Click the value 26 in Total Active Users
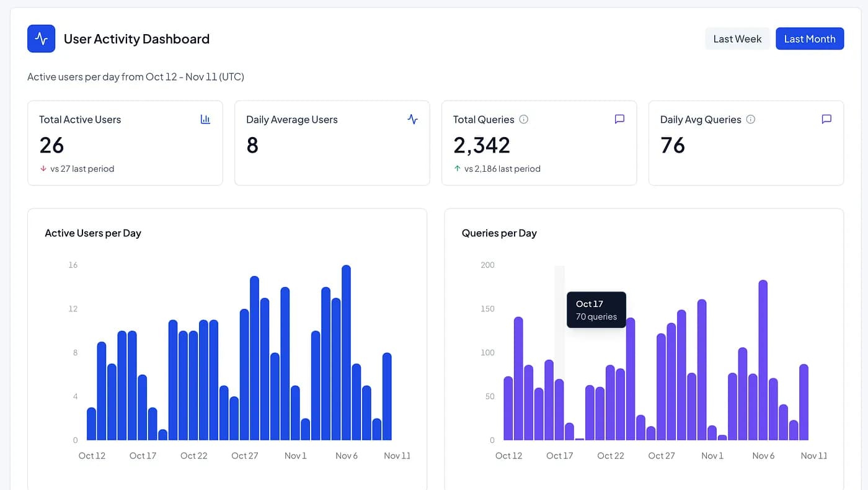868x490 pixels. (x=51, y=145)
